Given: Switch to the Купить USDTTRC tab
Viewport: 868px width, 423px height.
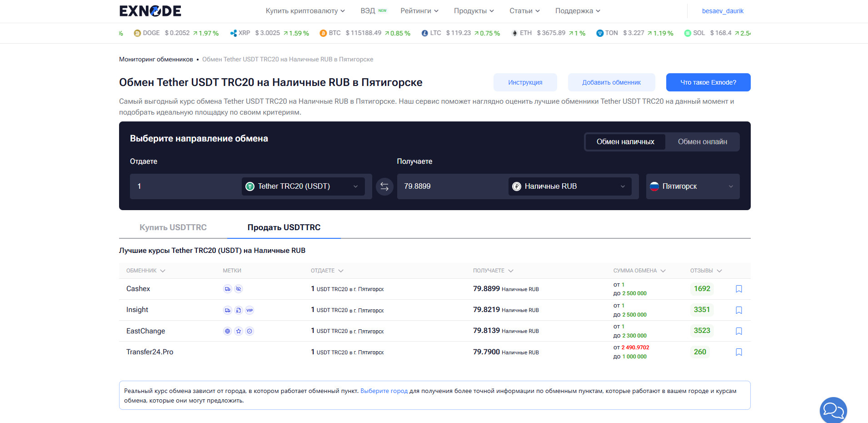Looking at the screenshot, I should [x=173, y=227].
